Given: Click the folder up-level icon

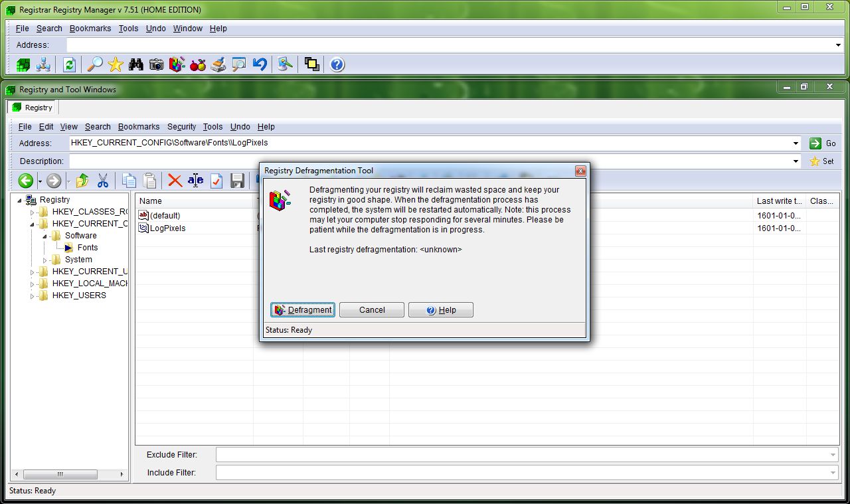Looking at the screenshot, I should [x=82, y=181].
